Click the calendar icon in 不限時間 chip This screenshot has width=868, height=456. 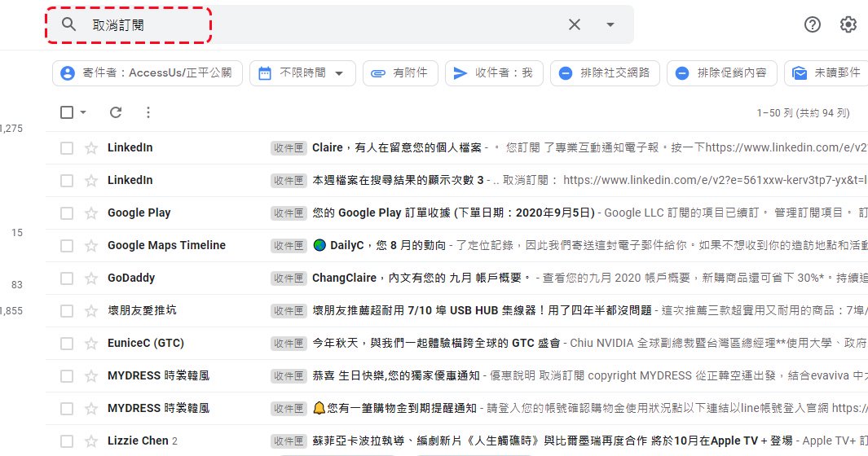[x=265, y=73]
